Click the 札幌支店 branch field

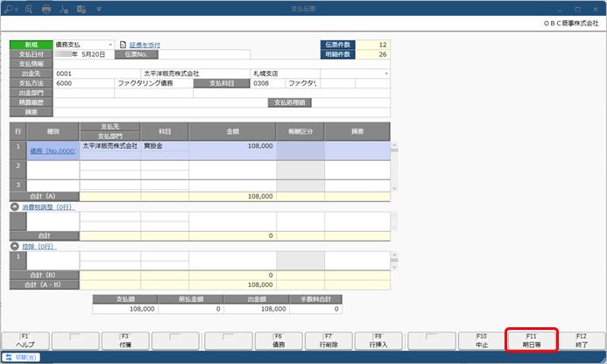(x=285, y=73)
